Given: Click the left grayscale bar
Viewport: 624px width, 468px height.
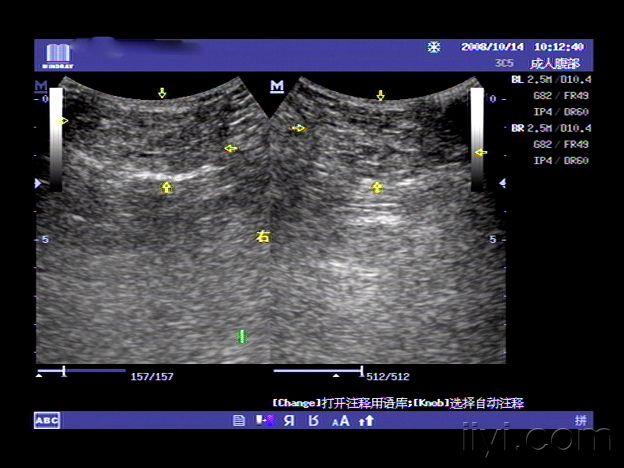Looking at the screenshot, I should 56,139.
